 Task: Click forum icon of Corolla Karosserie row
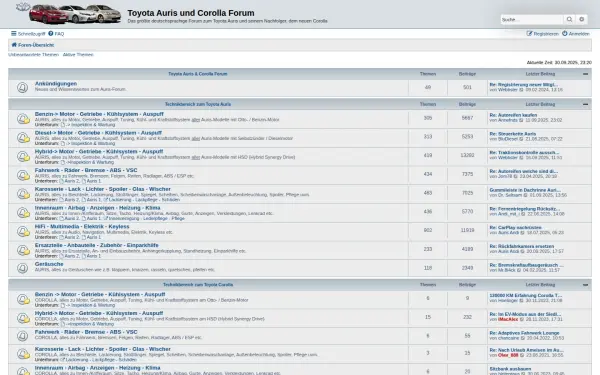pos(23,354)
